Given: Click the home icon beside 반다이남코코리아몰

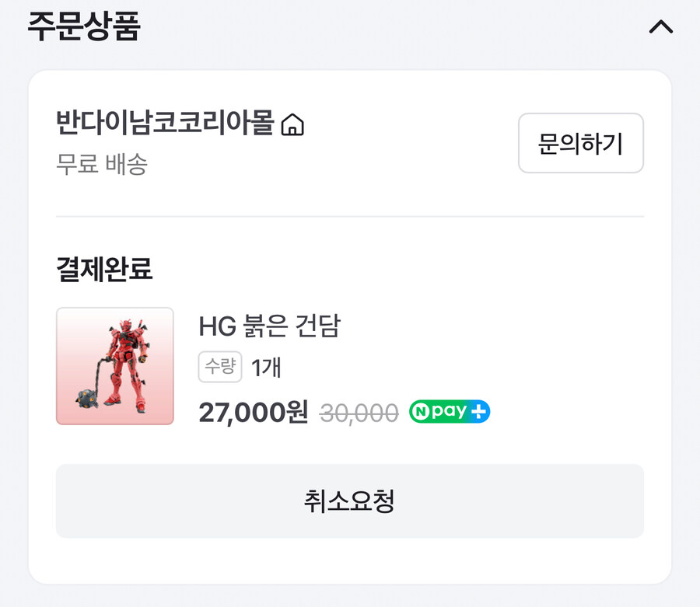Looking at the screenshot, I should point(292,124).
